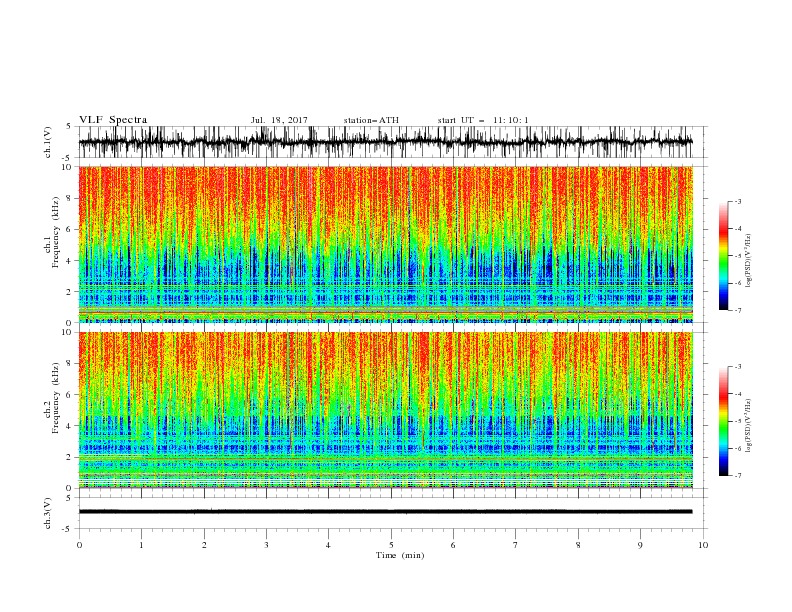Click the time axis tick label '7'
The height and width of the screenshot is (612, 792).
[516, 545]
